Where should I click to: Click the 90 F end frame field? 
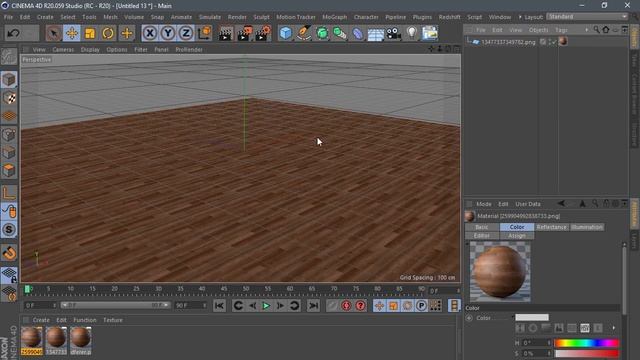[190, 305]
